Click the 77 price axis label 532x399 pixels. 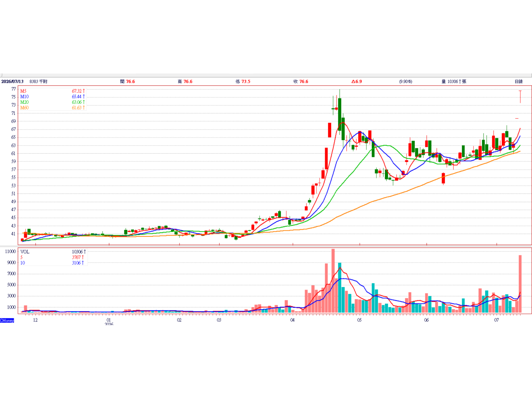point(14,89)
